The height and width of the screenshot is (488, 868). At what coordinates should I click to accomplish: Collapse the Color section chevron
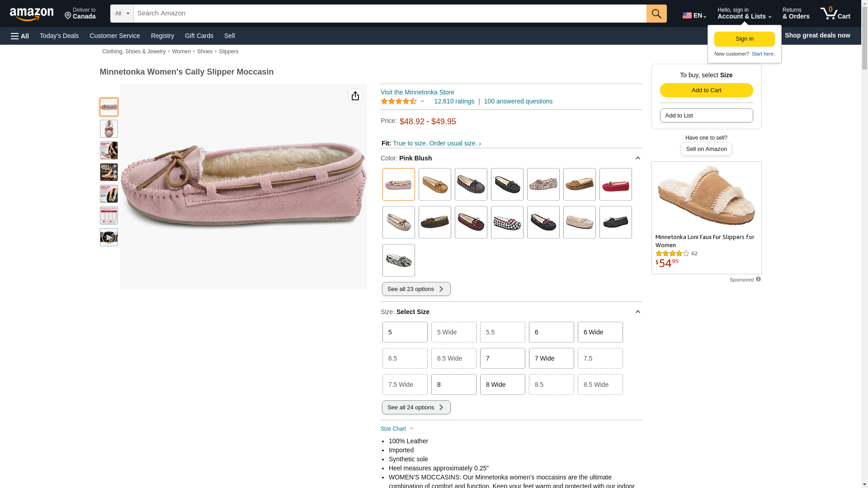pos(637,158)
